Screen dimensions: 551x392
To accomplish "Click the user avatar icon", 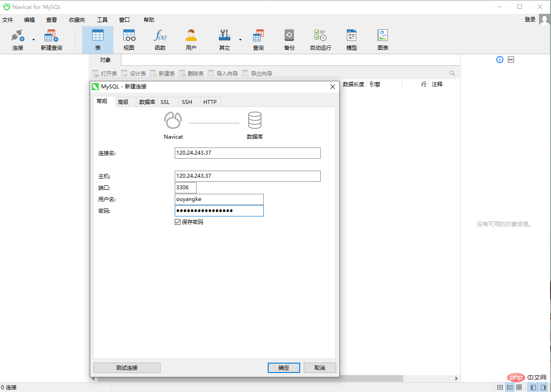I will pyautogui.click(x=545, y=19).
